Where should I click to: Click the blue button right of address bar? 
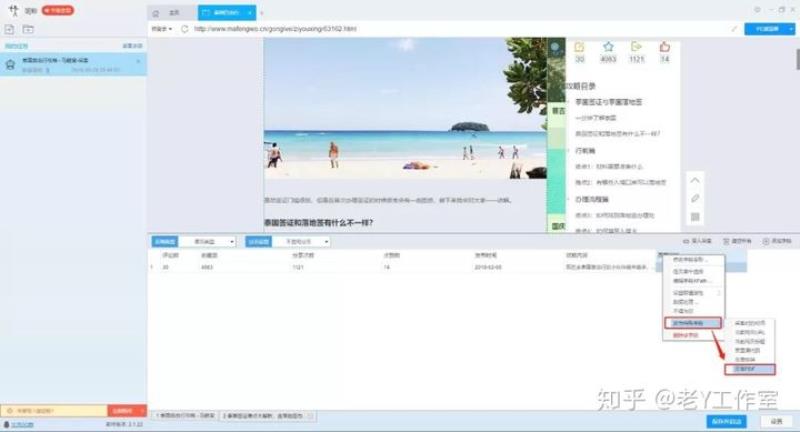pos(767,29)
